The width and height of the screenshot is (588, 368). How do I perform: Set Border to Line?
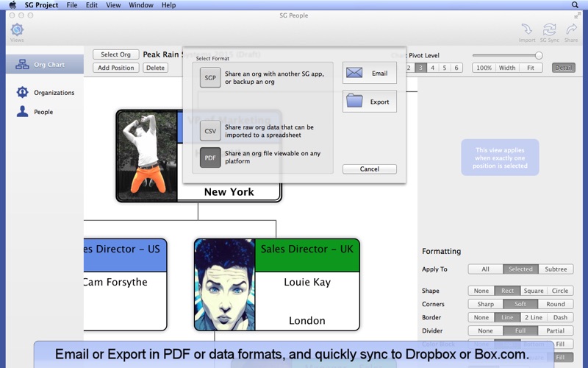point(507,317)
